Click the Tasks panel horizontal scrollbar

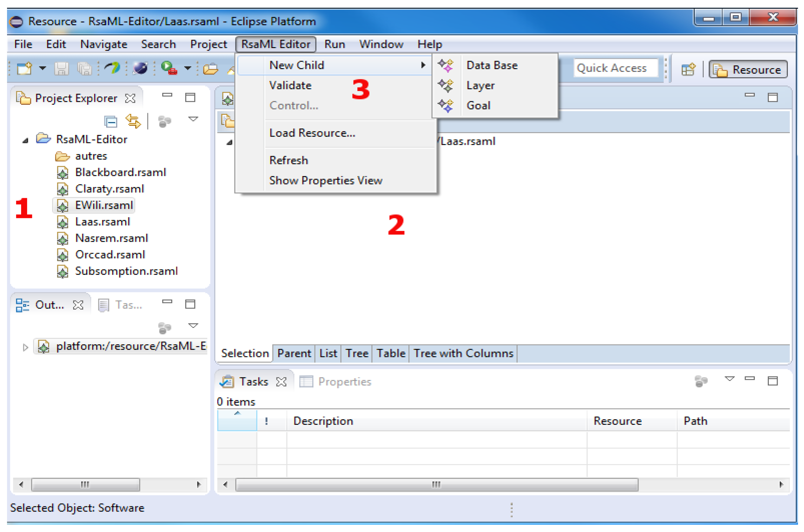coord(436,485)
